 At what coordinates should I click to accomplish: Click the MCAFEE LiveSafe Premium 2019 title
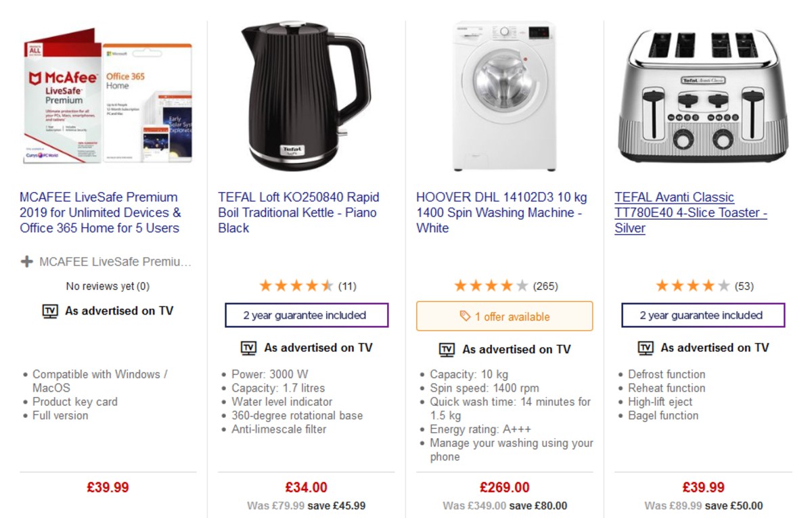99,212
